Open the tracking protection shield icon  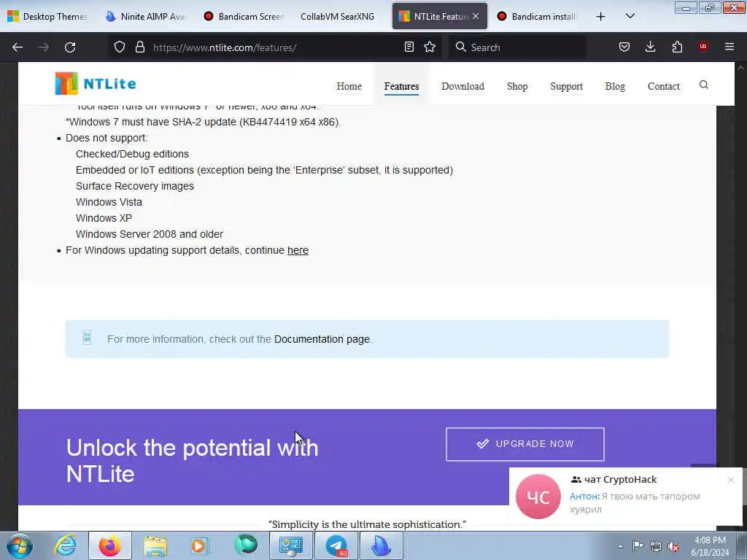120,47
